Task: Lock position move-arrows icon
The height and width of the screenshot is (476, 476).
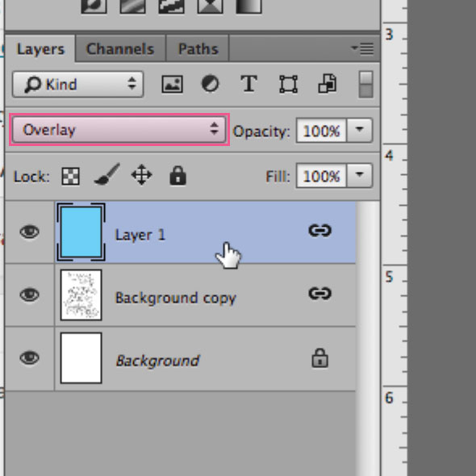Action: tap(141, 175)
